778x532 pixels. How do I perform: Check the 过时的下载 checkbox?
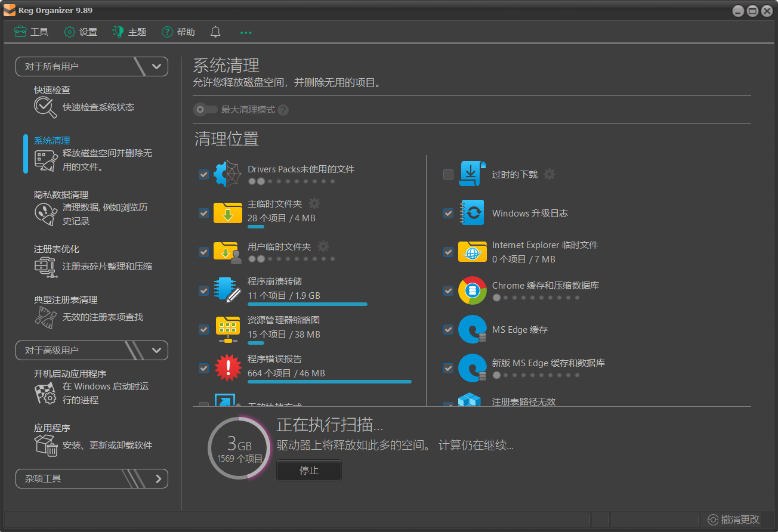click(x=448, y=174)
